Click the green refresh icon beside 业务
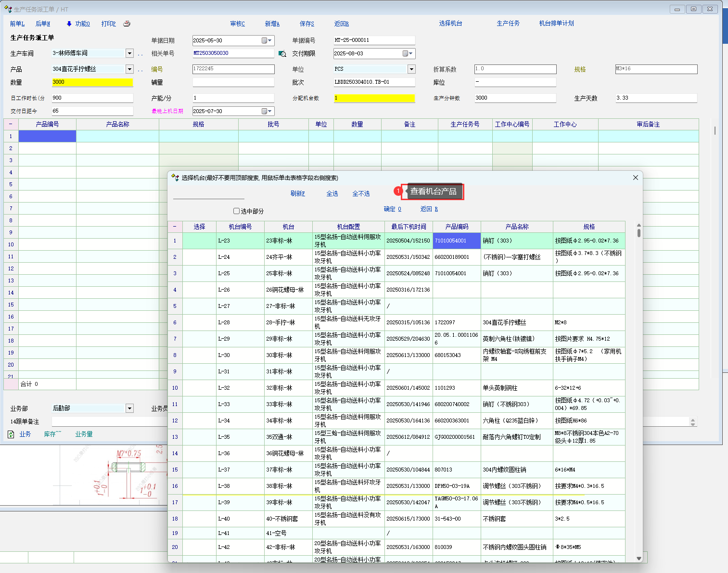 [x=11, y=434]
